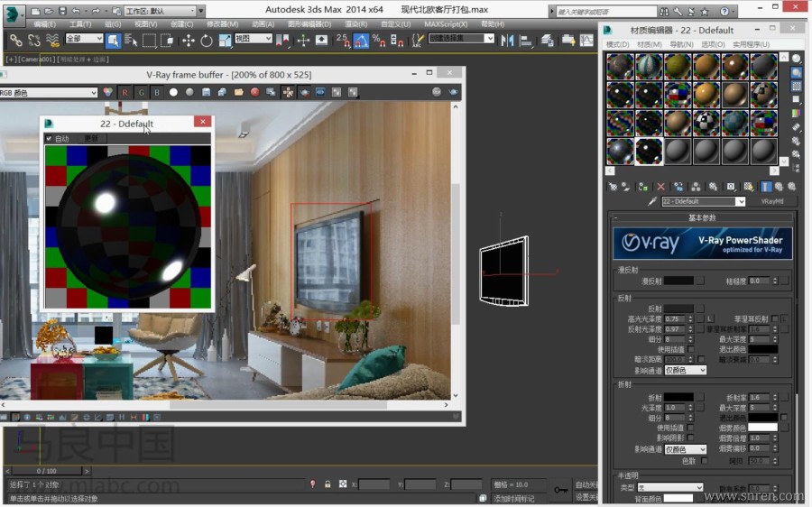Open Select by Name list tool
This screenshot has height=507, width=812.
(131, 40)
